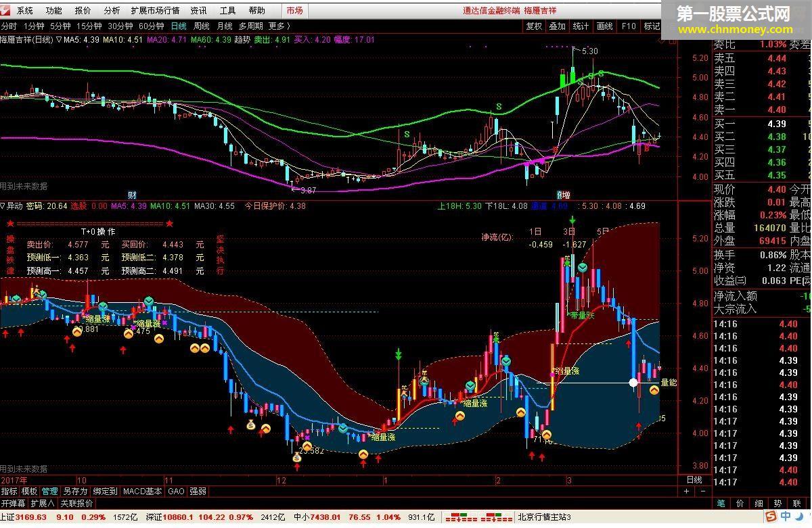The image size is (812, 528).
Task: Click the red-green market breadth indicator icon
Action: pyautogui.click(x=477, y=518)
